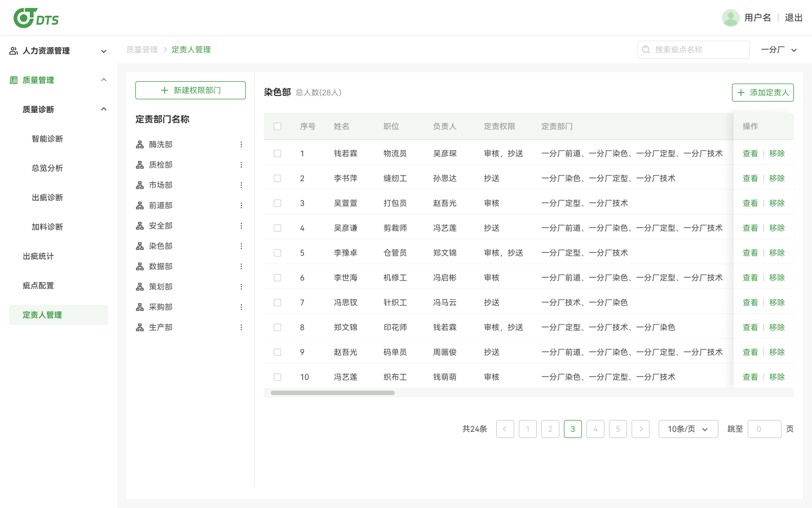Click the table horizontal scrollbar thumb
The height and width of the screenshot is (508, 812).
(333, 393)
